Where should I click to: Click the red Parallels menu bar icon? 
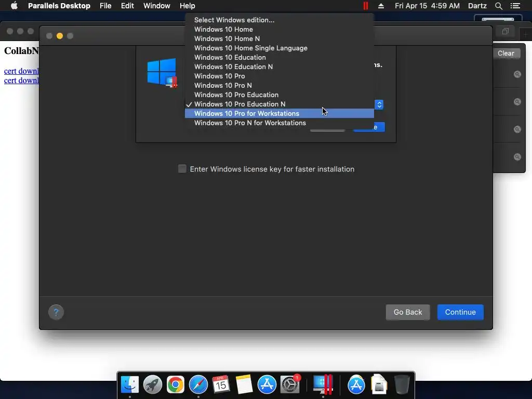(365, 6)
